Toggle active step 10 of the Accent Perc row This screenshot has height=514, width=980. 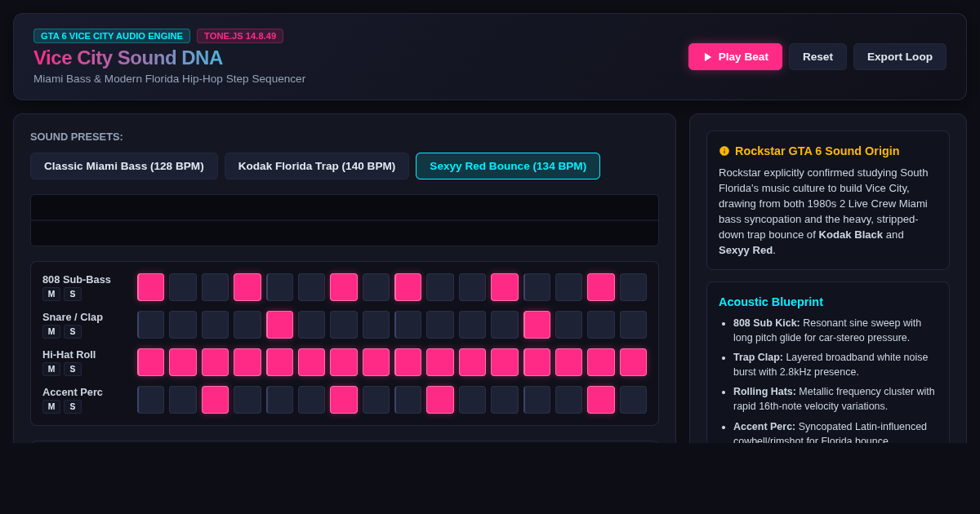click(x=440, y=400)
